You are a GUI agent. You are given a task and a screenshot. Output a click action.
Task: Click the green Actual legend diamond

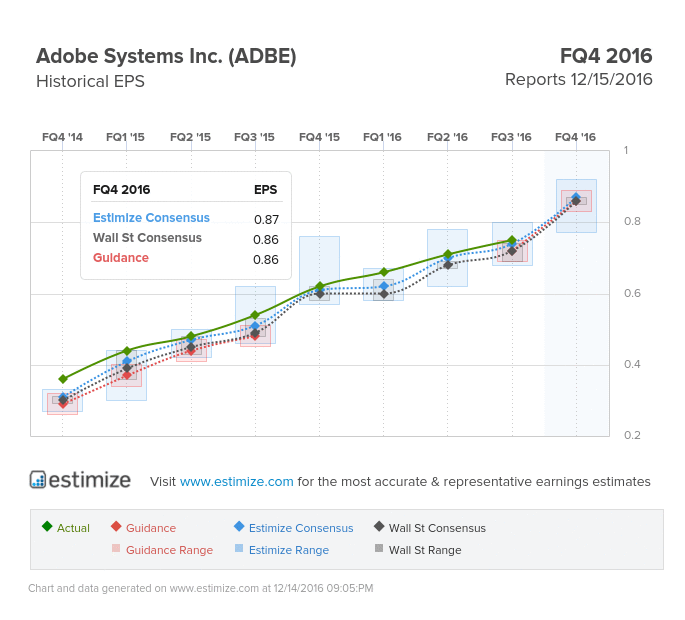[x=47, y=526]
